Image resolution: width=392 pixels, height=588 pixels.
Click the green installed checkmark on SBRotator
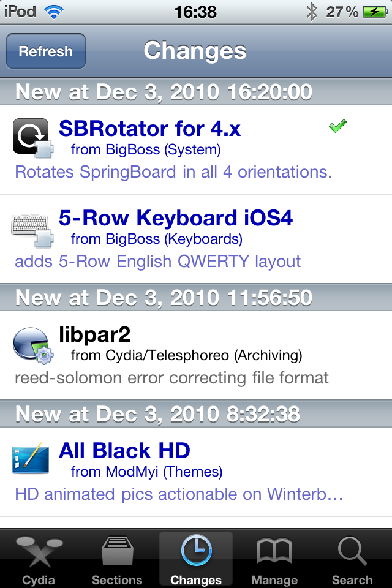(x=337, y=126)
